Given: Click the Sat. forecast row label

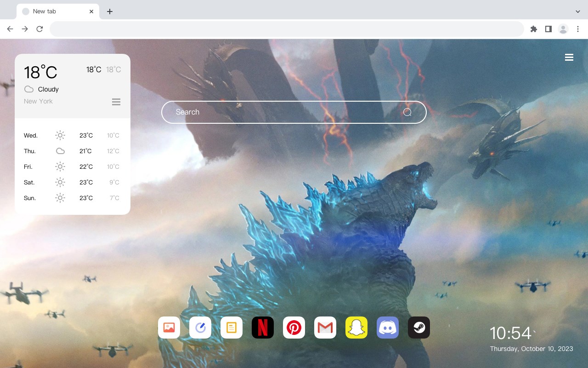Looking at the screenshot, I should (29, 183).
